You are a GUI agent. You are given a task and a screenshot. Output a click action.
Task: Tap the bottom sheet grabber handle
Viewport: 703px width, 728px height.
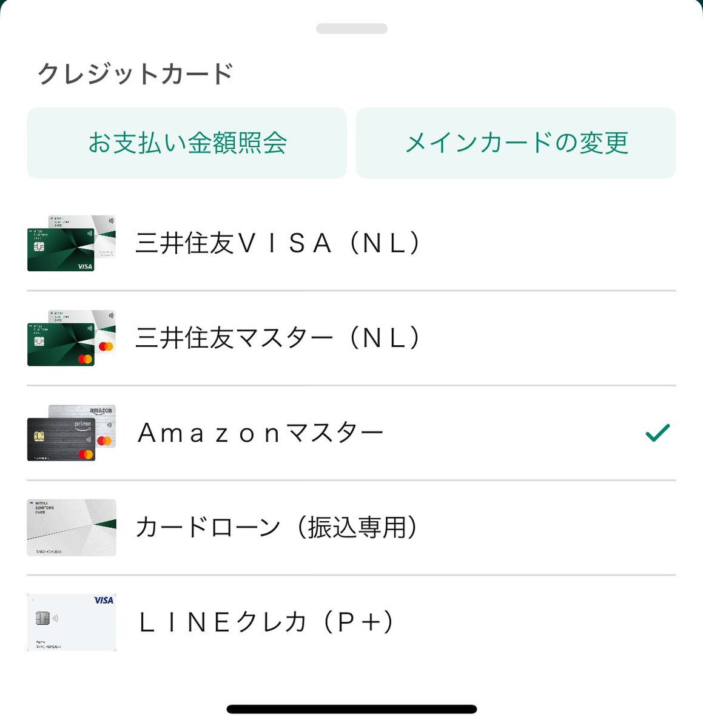[x=352, y=29]
